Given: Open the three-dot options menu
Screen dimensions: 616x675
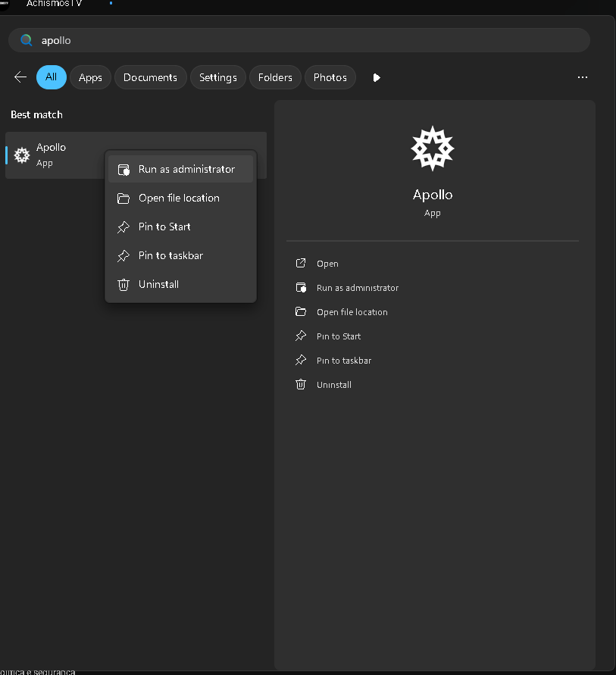Looking at the screenshot, I should coord(583,77).
